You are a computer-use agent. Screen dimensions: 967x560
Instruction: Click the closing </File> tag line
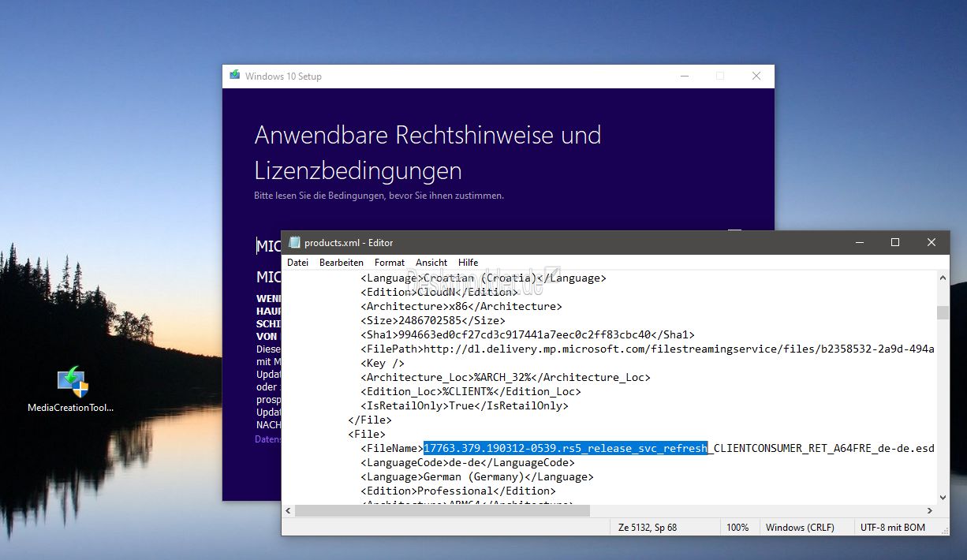click(370, 420)
